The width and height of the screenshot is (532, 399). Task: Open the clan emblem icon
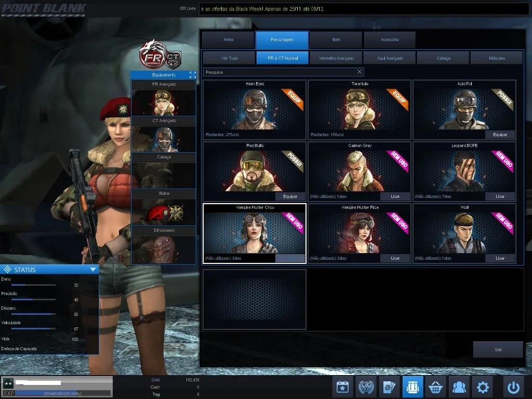point(366,387)
